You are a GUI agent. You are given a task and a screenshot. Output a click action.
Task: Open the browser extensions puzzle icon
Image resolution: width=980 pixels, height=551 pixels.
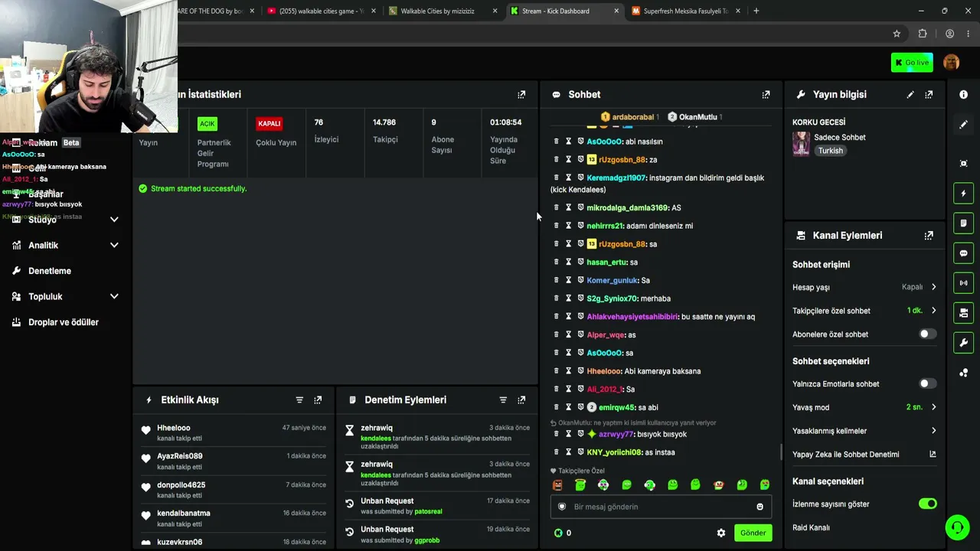pos(923,34)
